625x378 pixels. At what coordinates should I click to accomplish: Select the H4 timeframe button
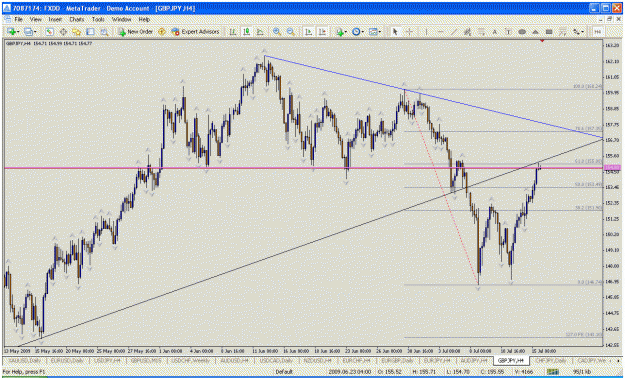click(597, 32)
